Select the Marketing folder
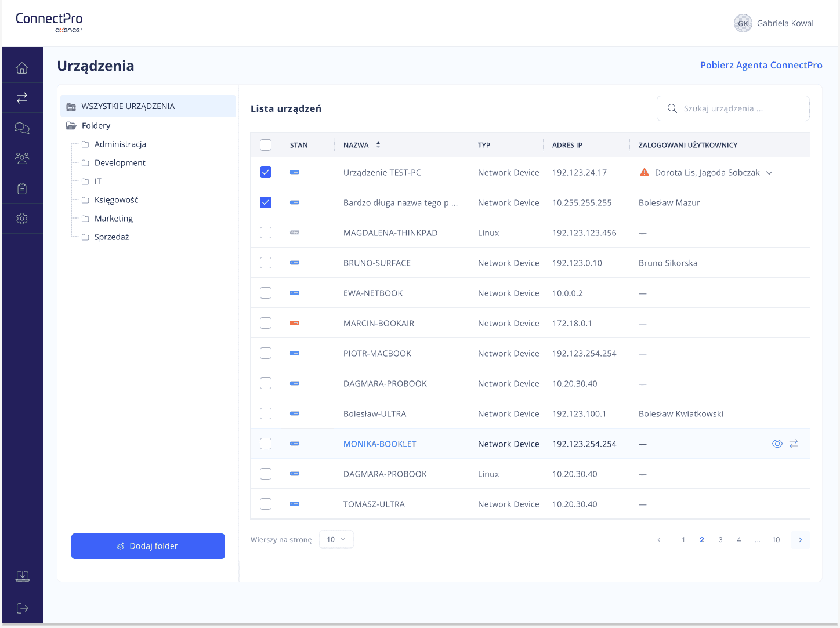Viewport: 840px width, 628px height. [114, 218]
